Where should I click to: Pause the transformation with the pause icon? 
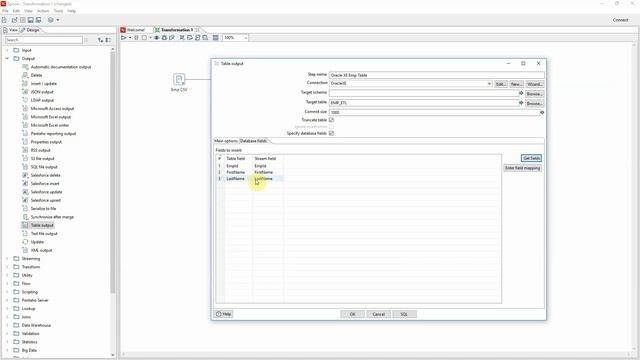click(x=136, y=38)
